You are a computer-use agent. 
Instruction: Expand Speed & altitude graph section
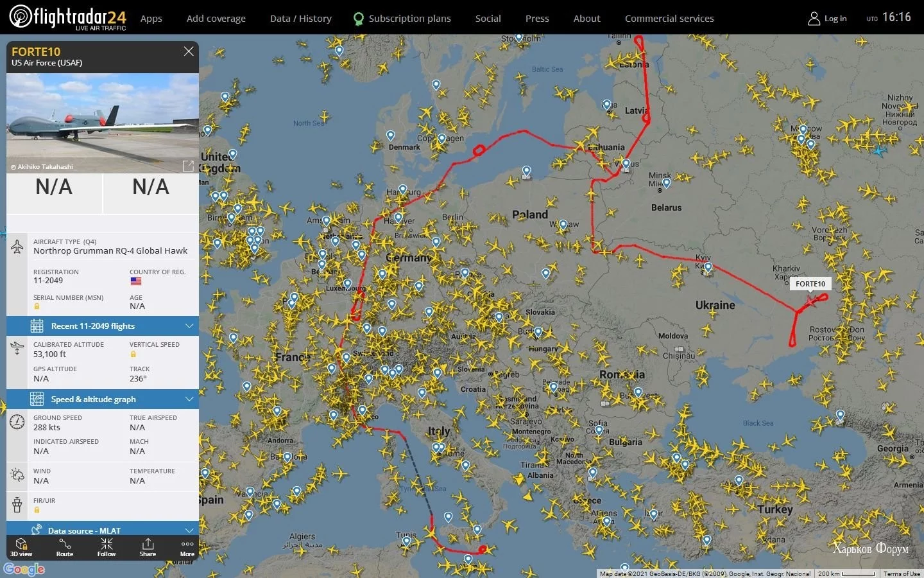tap(103, 399)
